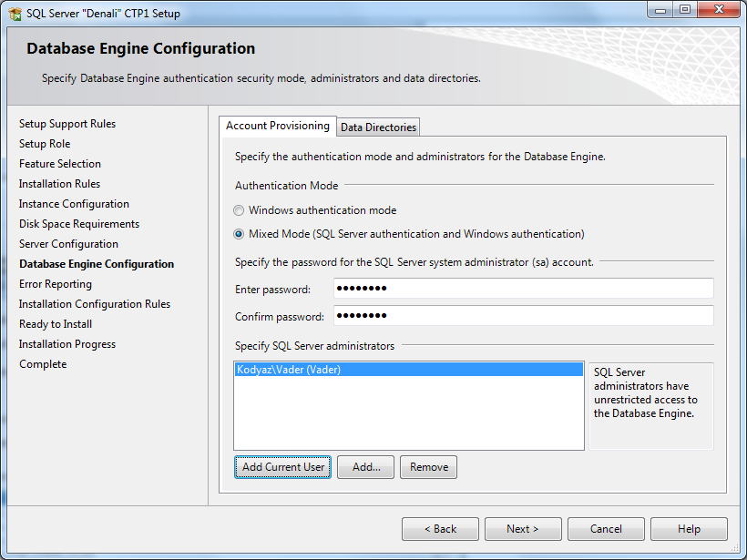
Task: Switch to the Account Provisioning tab
Action: (x=278, y=127)
